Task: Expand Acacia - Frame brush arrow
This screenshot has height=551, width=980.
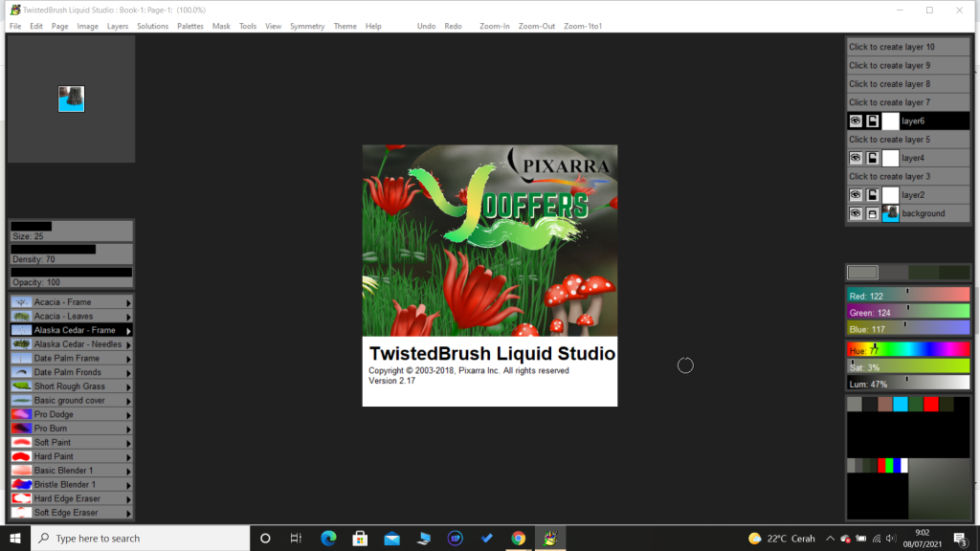Action: pos(128,303)
